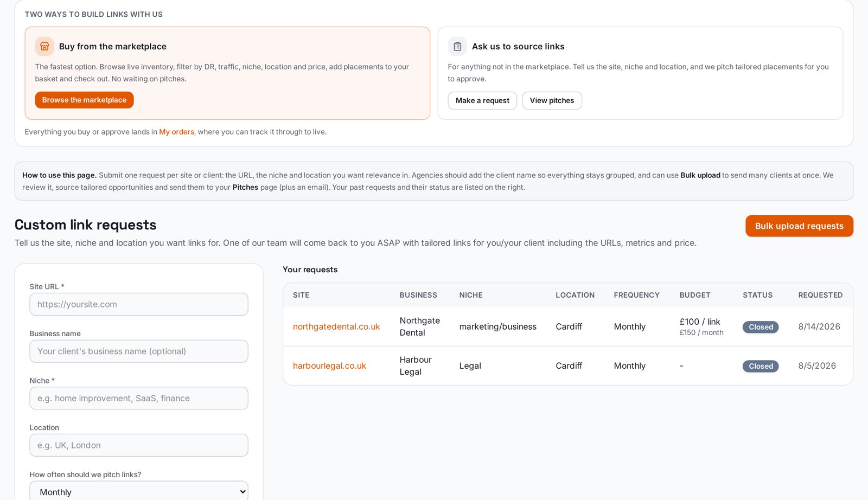Screen dimensions: 868x500
Task: Click the SITE column header
Action: pyautogui.click(x=301, y=295)
